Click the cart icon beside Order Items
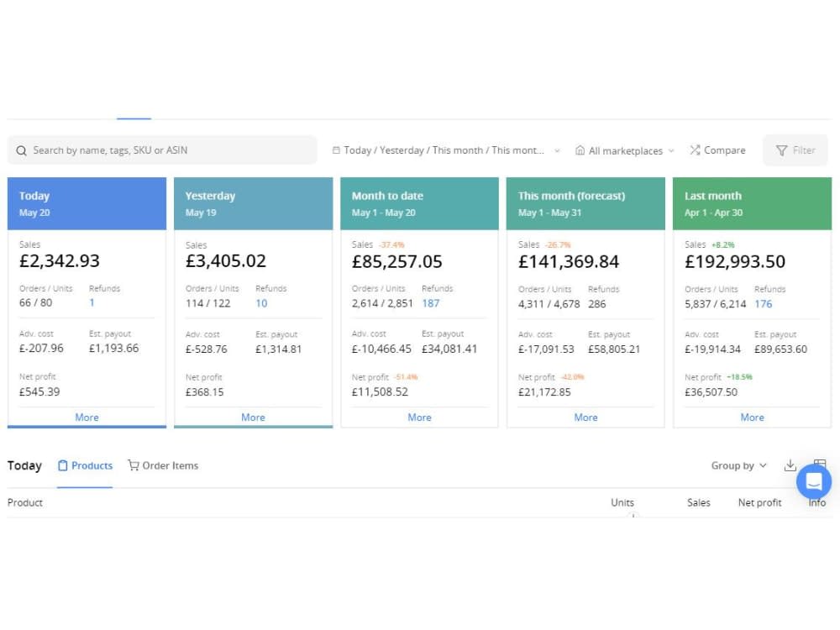Viewport: 840px width, 630px height. point(134,465)
